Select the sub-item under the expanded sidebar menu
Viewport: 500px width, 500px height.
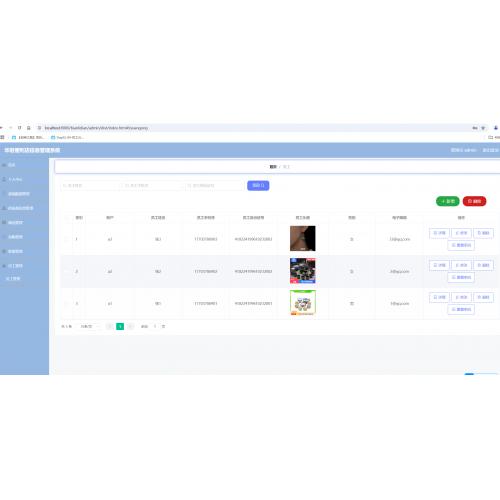tap(13, 278)
